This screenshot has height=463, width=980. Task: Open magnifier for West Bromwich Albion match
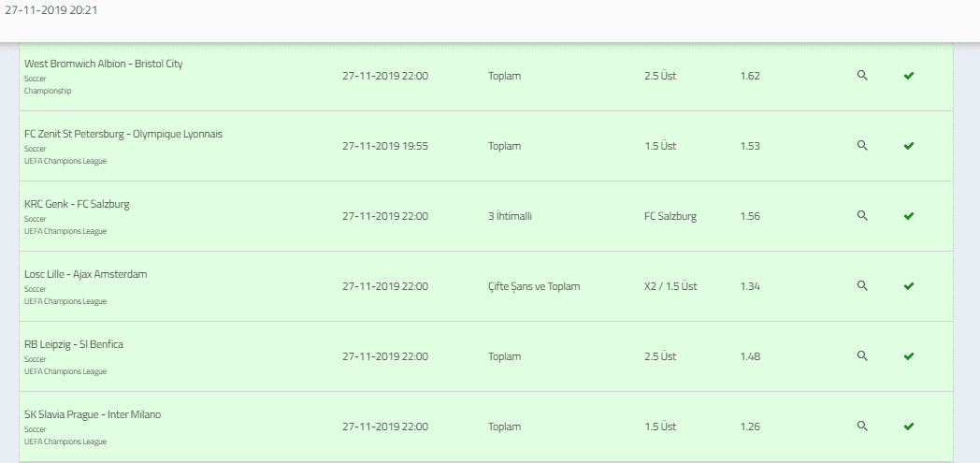862,76
